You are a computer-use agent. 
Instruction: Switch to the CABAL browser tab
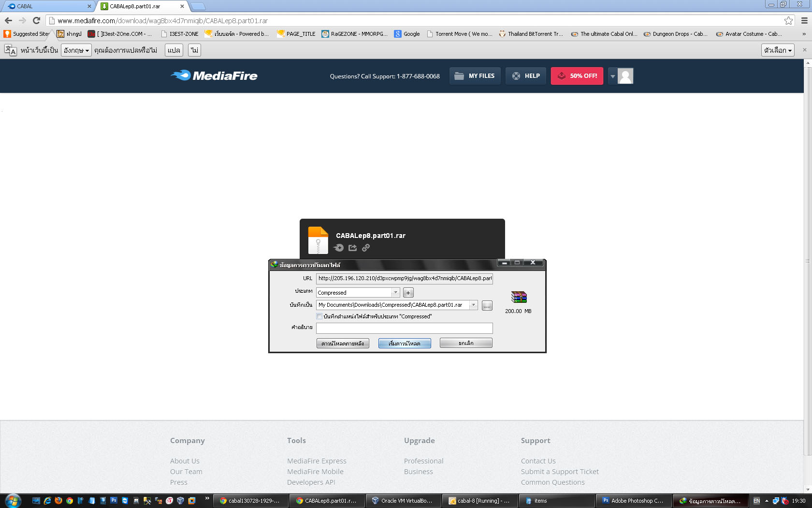pos(47,6)
